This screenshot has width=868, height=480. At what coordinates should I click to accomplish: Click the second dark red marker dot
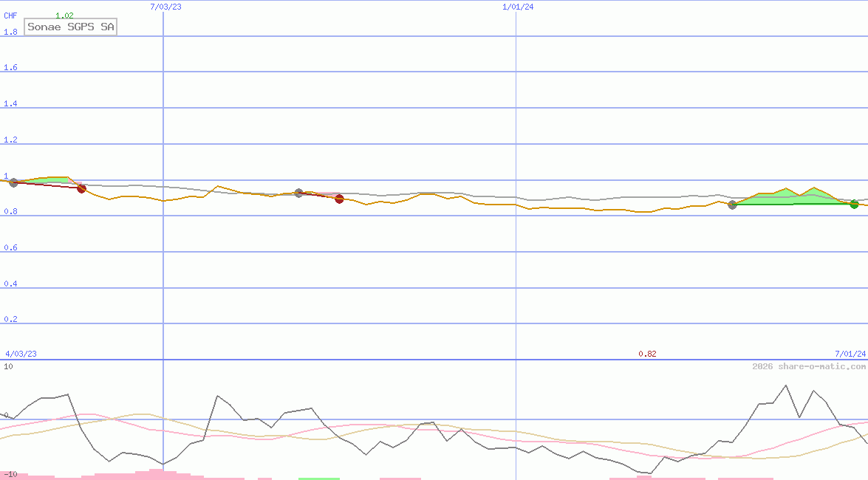tap(339, 199)
